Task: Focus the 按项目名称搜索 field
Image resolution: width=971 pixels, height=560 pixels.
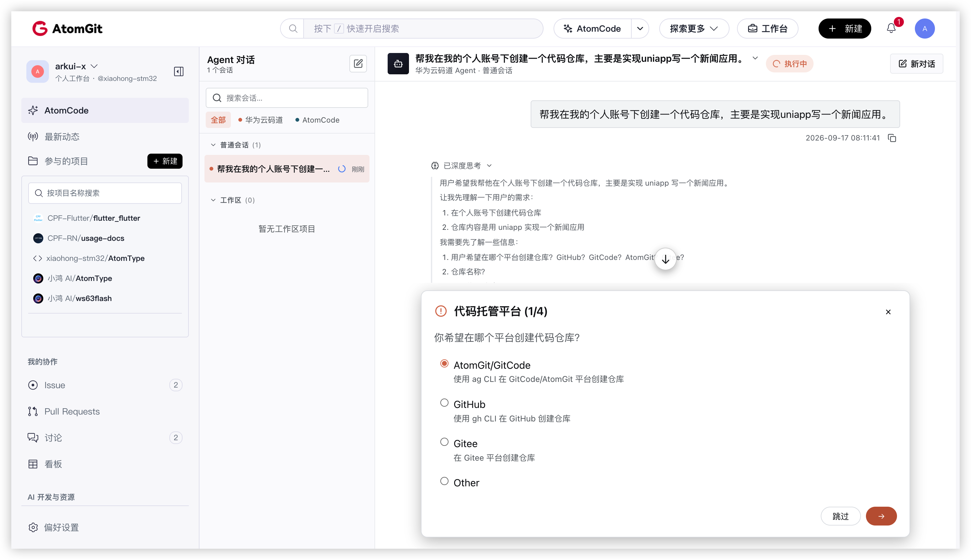Action: (x=105, y=193)
